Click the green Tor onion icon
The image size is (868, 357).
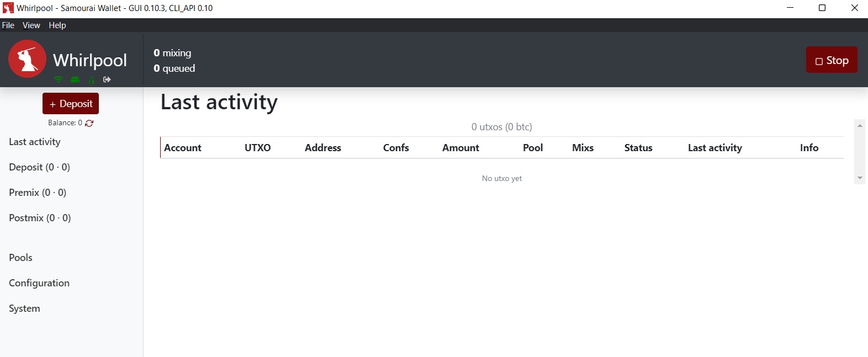click(x=92, y=80)
